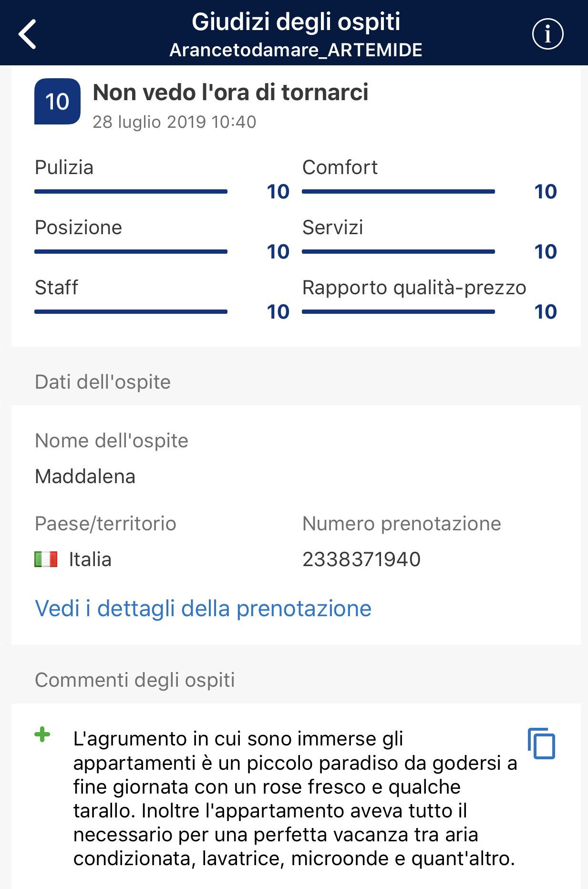Select the booking number 2338371940
Screen dimensions: 588x889
[361, 559]
